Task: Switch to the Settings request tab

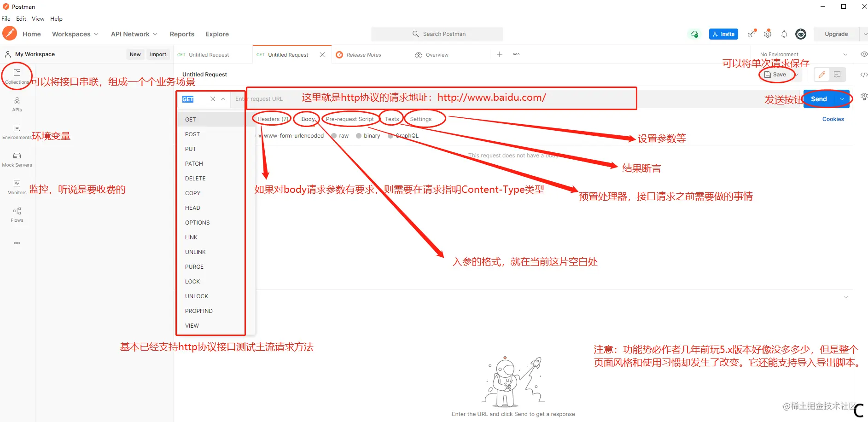Action: [x=421, y=119]
